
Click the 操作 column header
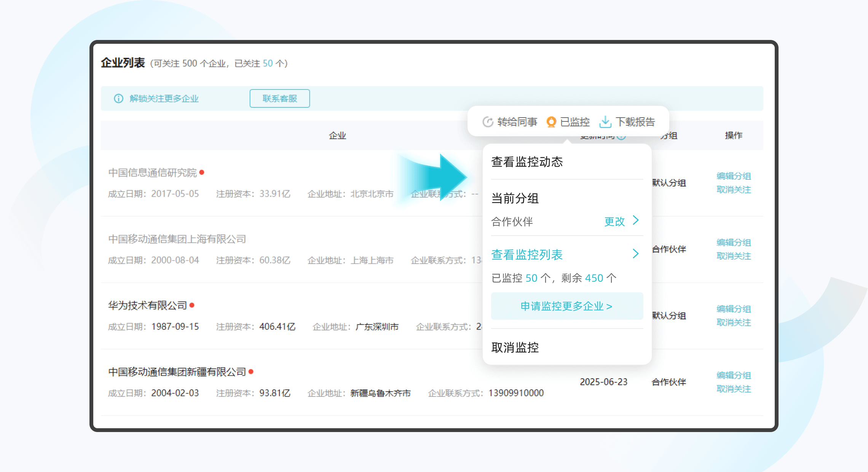pos(734,136)
